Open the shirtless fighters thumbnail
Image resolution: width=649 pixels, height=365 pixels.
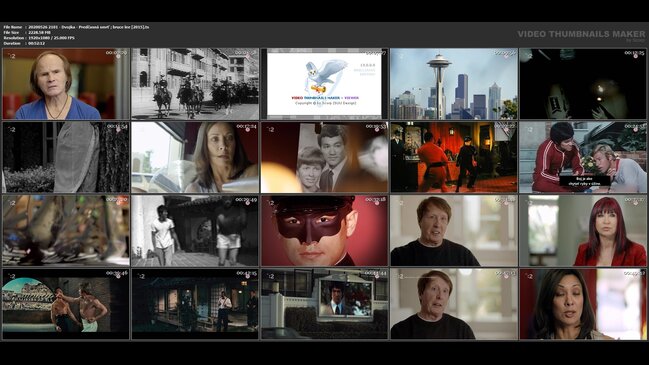click(66, 304)
